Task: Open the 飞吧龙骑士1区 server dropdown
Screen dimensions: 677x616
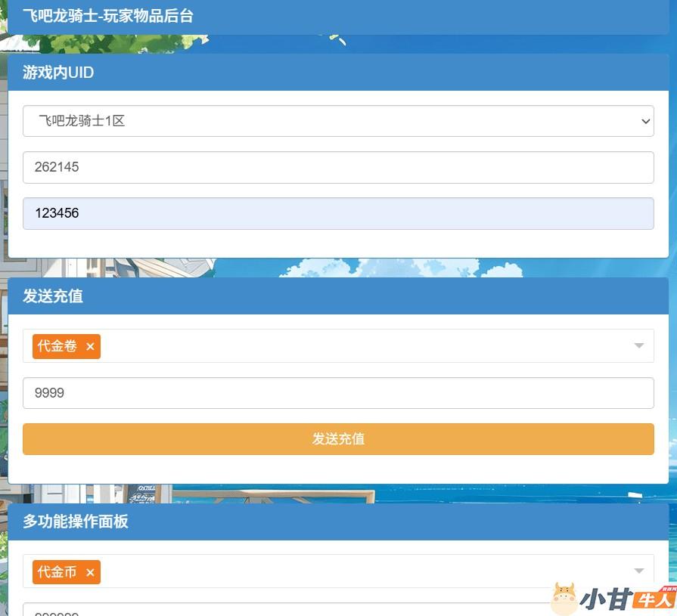Action: pyautogui.click(x=338, y=121)
